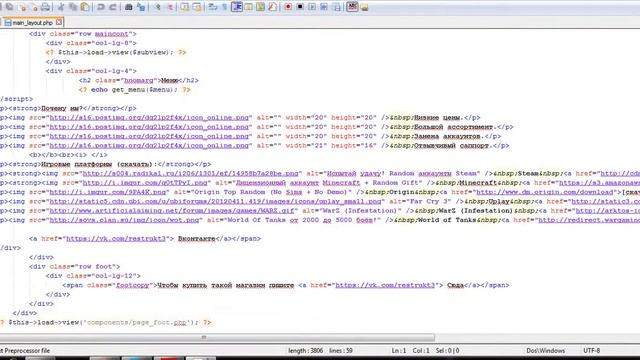Click the 'Сюда' link text
Image resolution: width=640 pixels, height=360 pixels.
coord(455,286)
